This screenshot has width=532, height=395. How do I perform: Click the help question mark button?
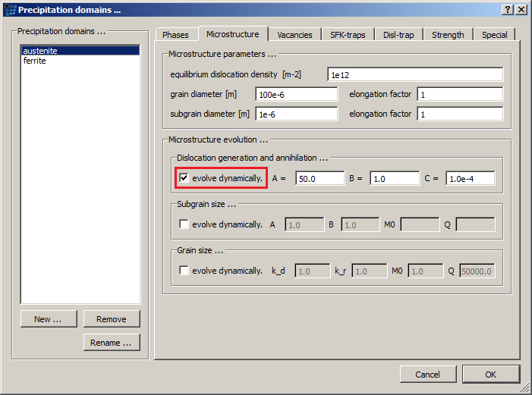508,10
